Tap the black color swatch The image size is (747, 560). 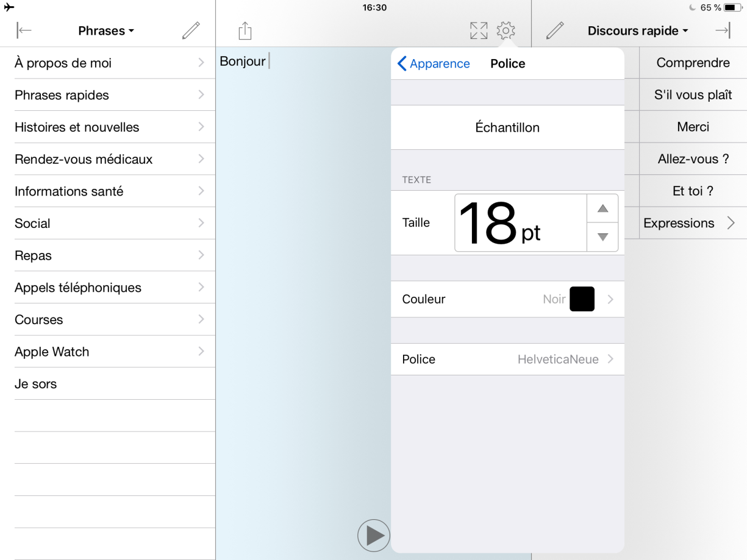pyautogui.click(x=582, y=299)
